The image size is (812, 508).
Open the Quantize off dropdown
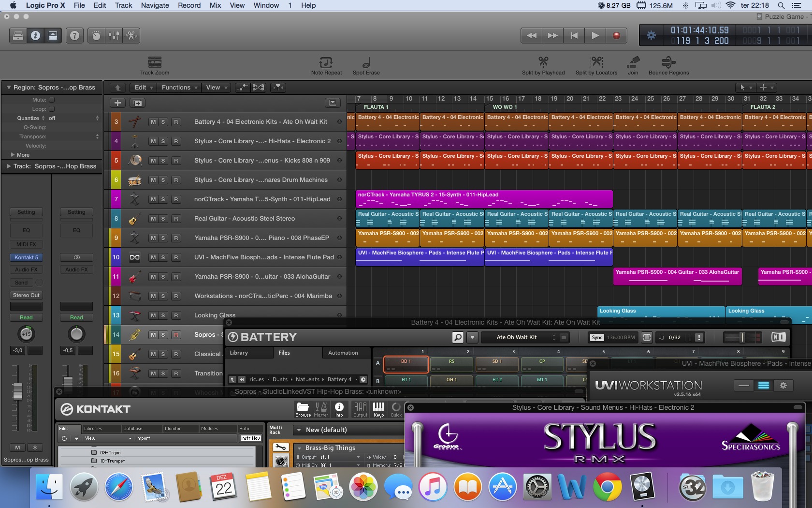73,118
